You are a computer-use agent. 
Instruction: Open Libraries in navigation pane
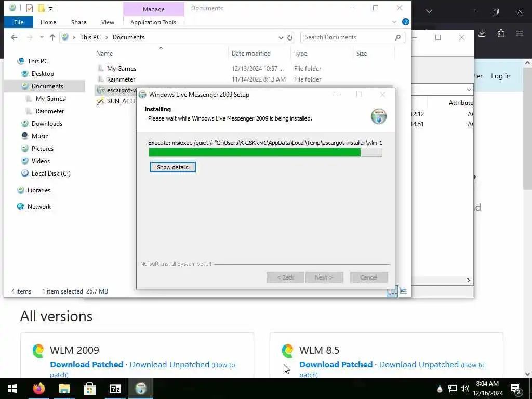click(x=38, y=190)
